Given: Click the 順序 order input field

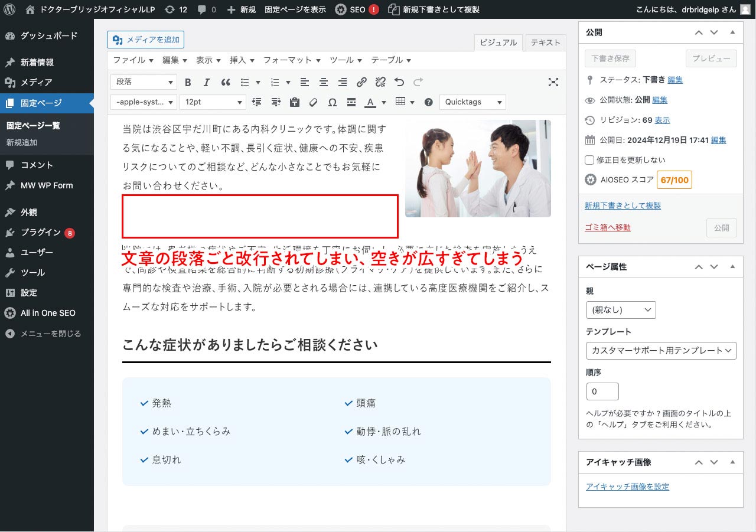Looking at the screenshot, I should (602, 391).
